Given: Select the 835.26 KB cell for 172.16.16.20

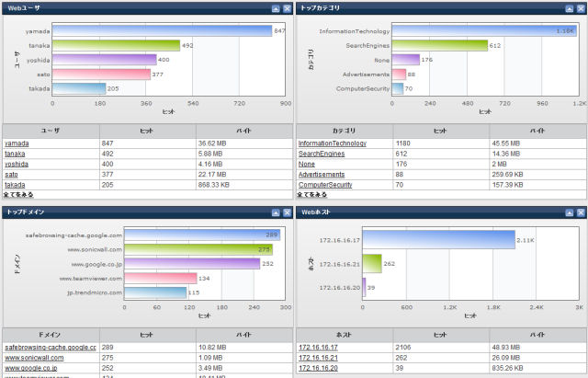Looking at the screenshot, I should [537, 368].
